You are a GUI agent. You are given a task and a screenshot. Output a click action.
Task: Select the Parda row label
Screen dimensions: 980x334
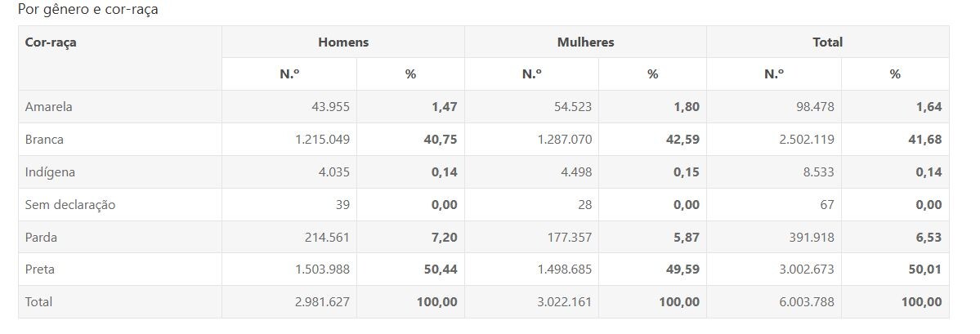[x=41, y=238]
